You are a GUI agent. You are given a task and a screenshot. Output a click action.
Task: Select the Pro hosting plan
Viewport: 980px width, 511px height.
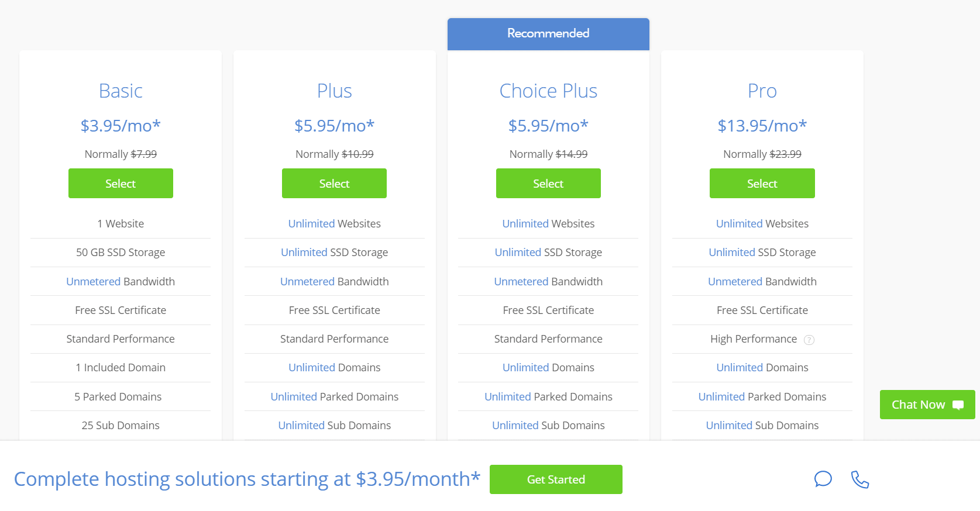pyautogui.click(x=762, y=183)
